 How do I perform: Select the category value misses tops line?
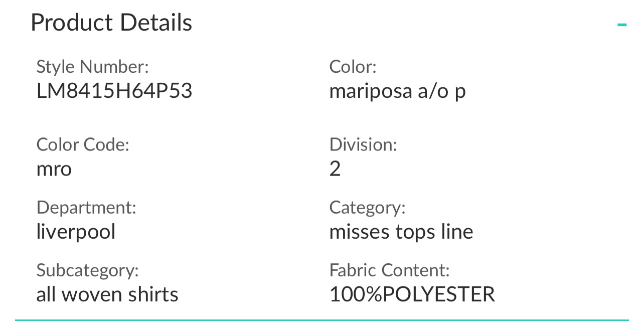(401, 232)
